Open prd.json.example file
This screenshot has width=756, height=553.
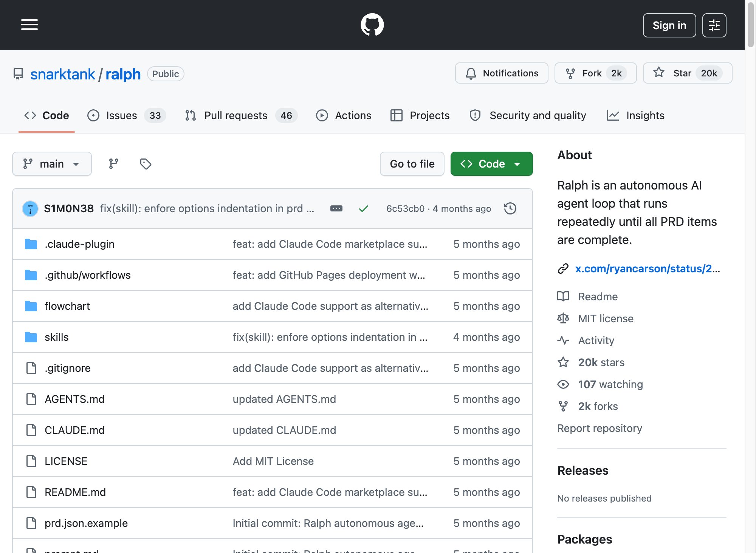click(x=86, y=523)
